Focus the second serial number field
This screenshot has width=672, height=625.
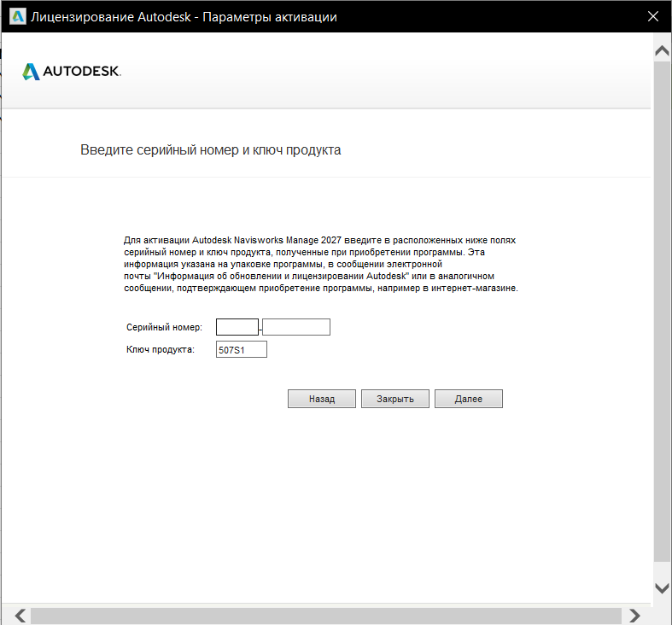pos(296,327)
